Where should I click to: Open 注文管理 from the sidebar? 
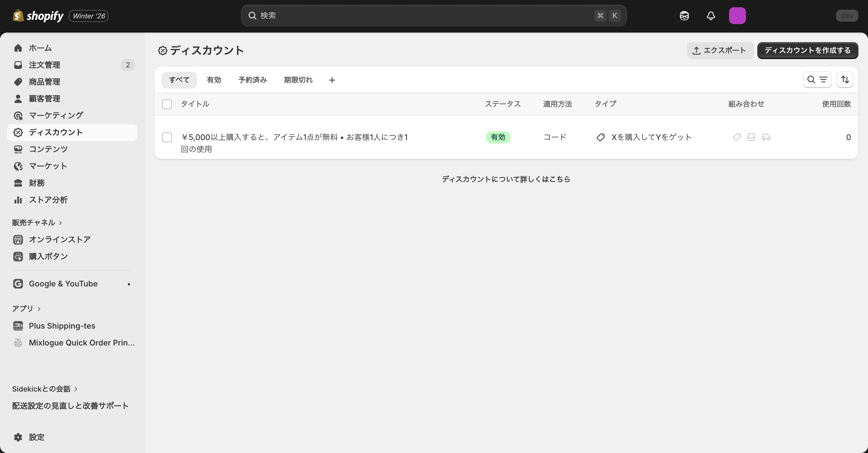(45, 65)
